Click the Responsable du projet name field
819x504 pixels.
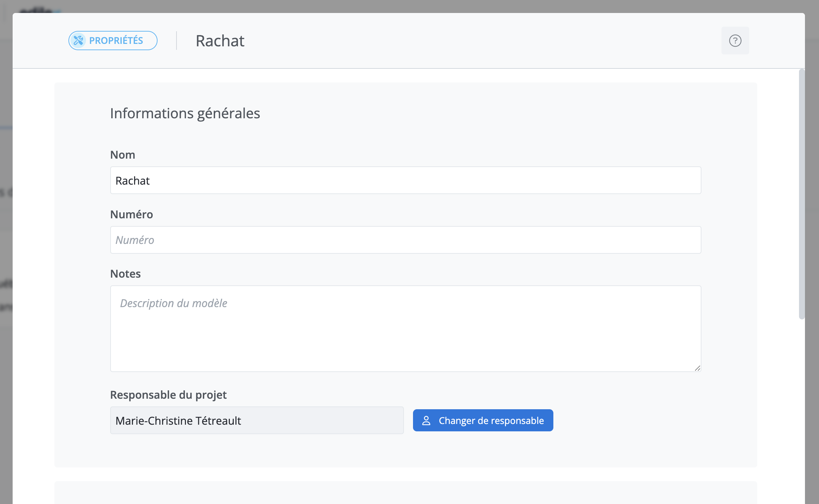point(257,420)
